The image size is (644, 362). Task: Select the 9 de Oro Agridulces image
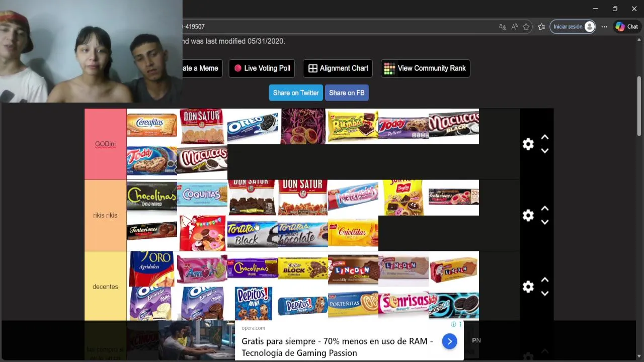[x=152, y=269]
